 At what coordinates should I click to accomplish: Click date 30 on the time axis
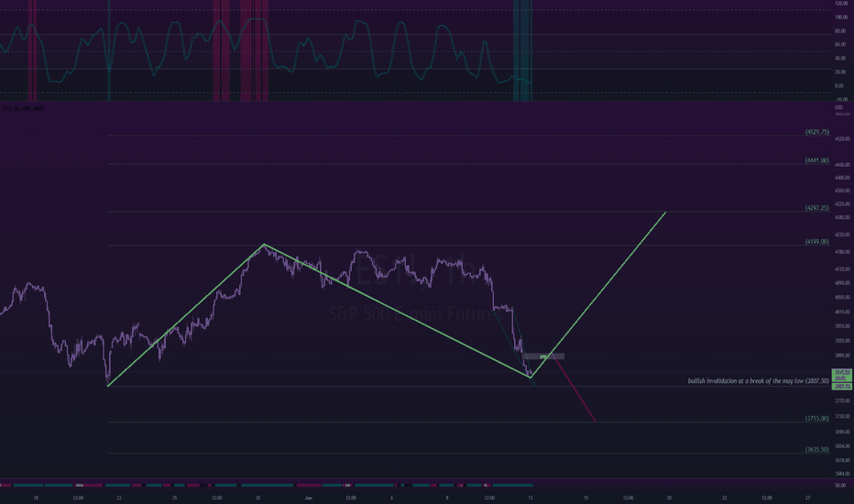(x=257, y=498)
